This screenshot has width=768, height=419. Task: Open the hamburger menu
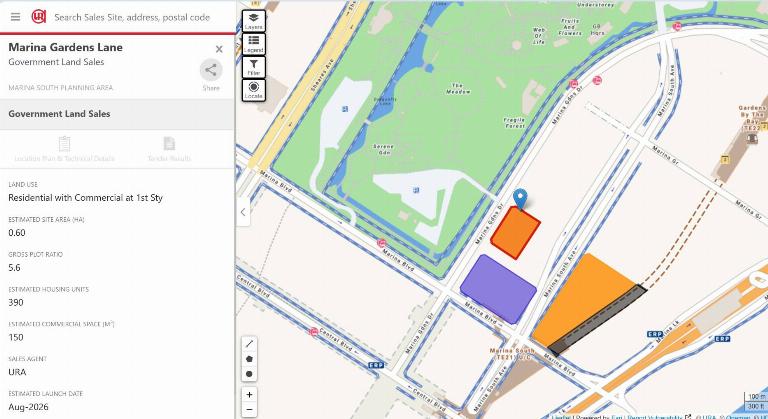click(x=16, y=17)
